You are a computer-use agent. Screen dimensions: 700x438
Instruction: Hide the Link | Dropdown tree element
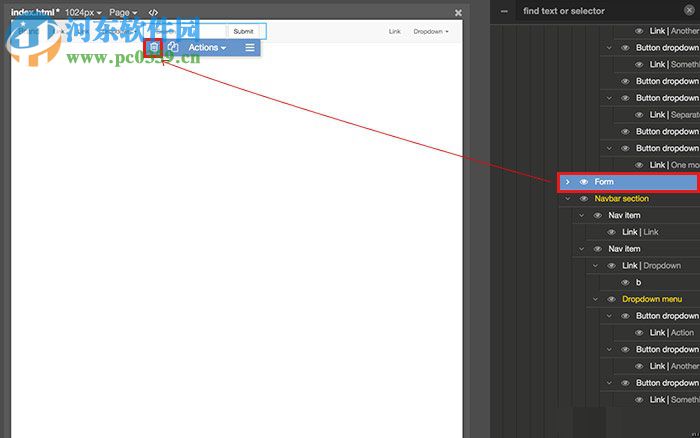tap(612, 266)
